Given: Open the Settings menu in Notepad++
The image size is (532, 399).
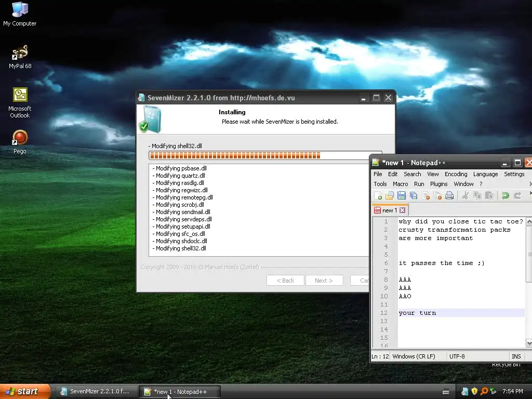Looking at the screenshot, I should [514, 174].
